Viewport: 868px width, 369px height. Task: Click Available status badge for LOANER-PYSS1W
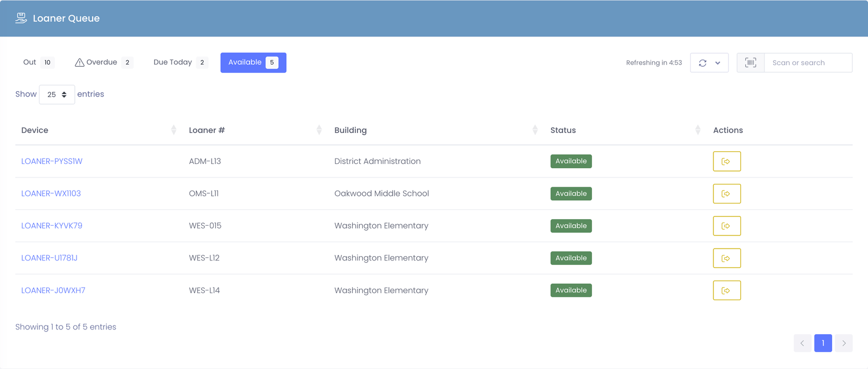coord(571,161)
